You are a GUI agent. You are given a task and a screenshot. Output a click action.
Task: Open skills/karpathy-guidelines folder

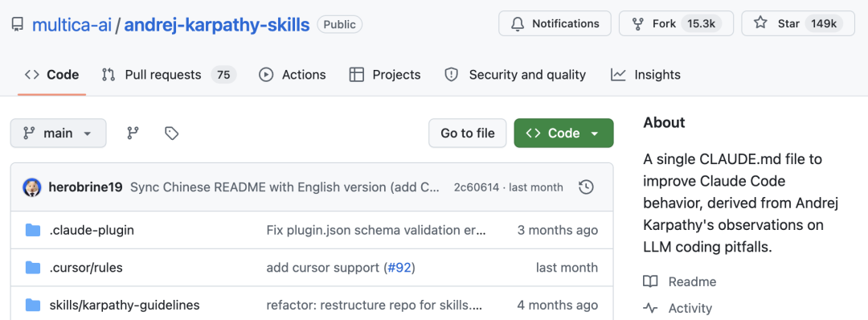125,305
